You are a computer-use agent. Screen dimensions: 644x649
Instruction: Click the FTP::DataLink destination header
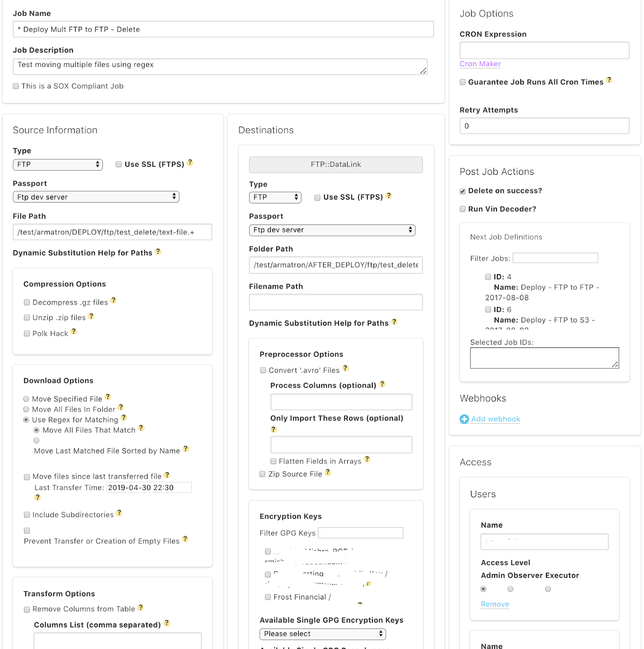click(x=335, y=164)
